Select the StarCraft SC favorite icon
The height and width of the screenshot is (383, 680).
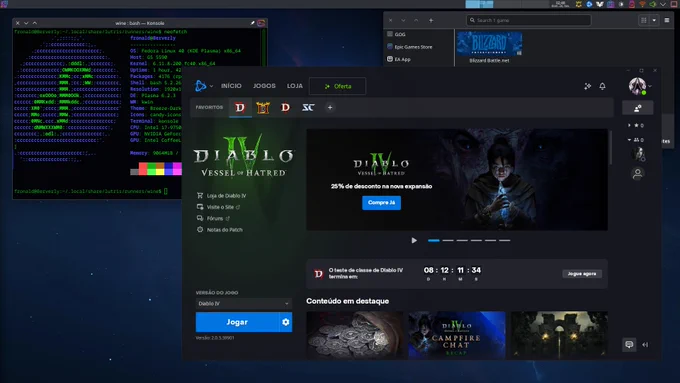[x=308, y=108]
